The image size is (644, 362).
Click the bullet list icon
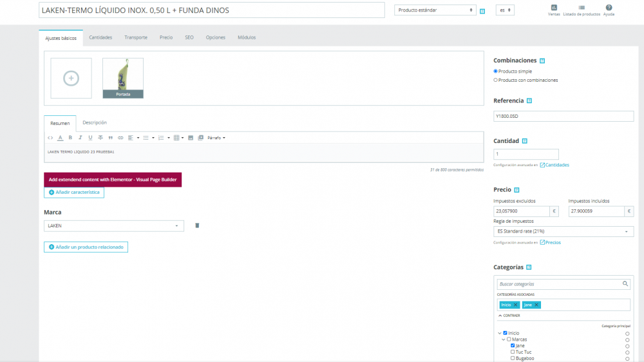pos(146,138)
